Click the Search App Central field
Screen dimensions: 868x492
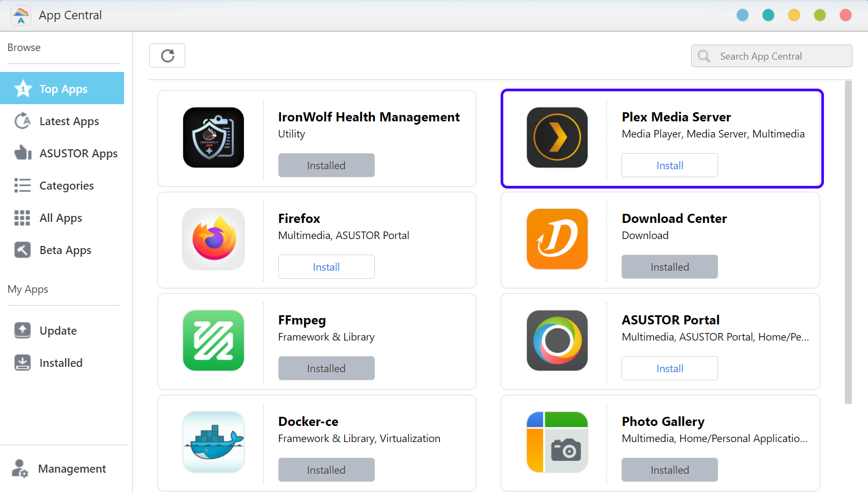coord(771,56)
